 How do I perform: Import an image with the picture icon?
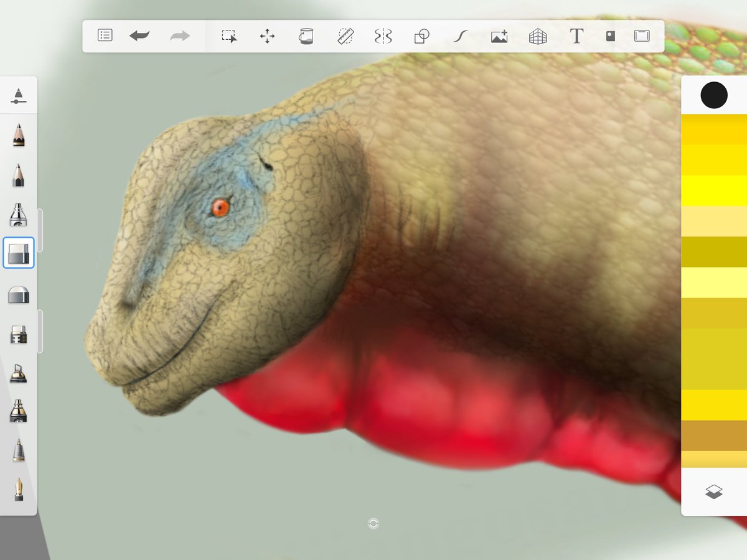[499, 36]
